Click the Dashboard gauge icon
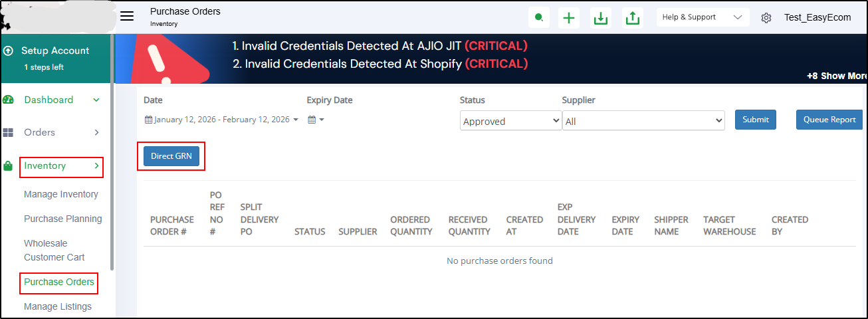This screenshot has height=319, width=868. pos(9,100)
